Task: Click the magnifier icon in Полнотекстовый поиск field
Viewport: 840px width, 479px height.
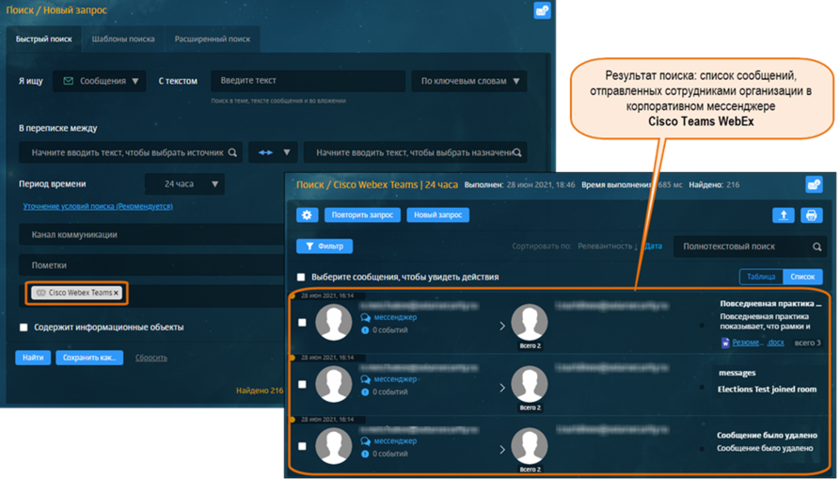Action: (813, 246)
